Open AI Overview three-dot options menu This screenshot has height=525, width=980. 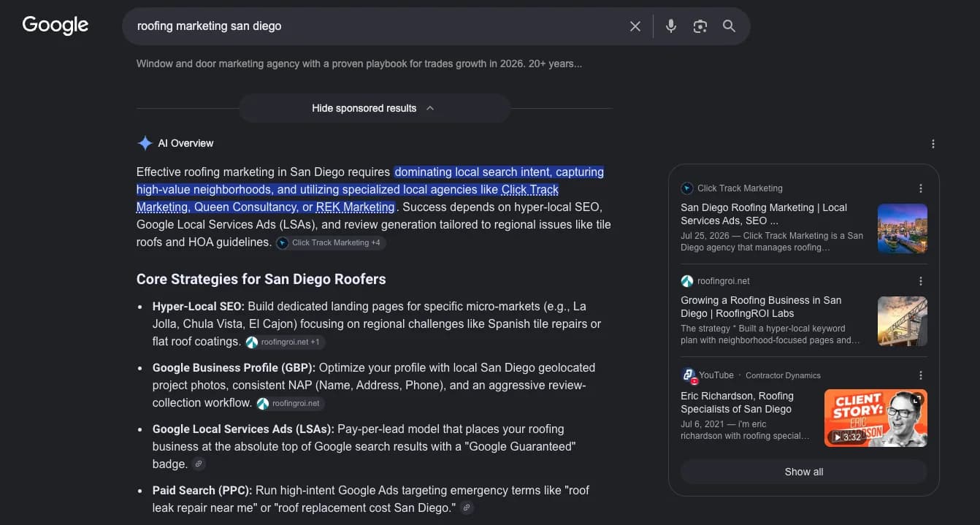933,144
